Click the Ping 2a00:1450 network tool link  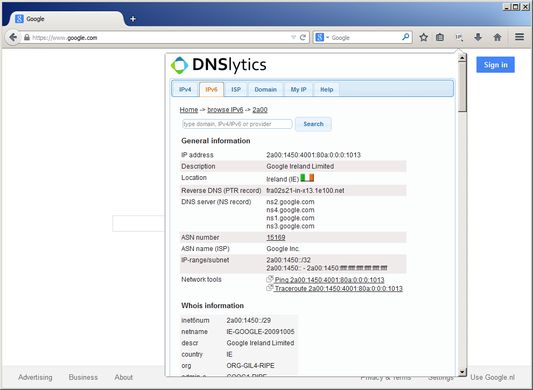(x=329, y=280)
